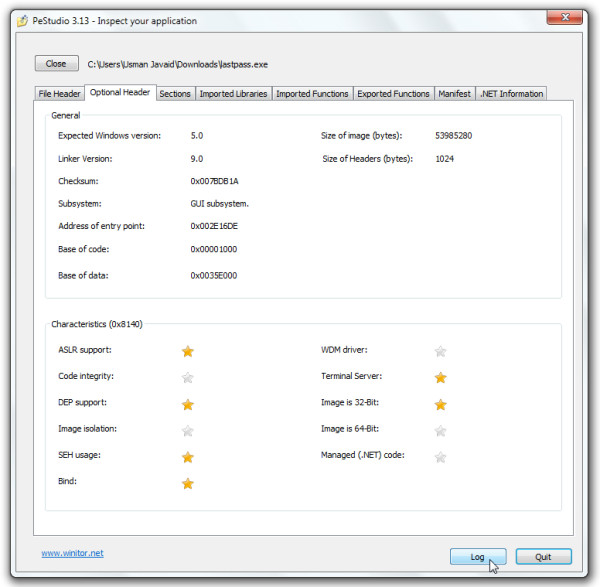600x587 pixels.
Task: Click the size of image value 53985280
Action: [x=453, y=135]
